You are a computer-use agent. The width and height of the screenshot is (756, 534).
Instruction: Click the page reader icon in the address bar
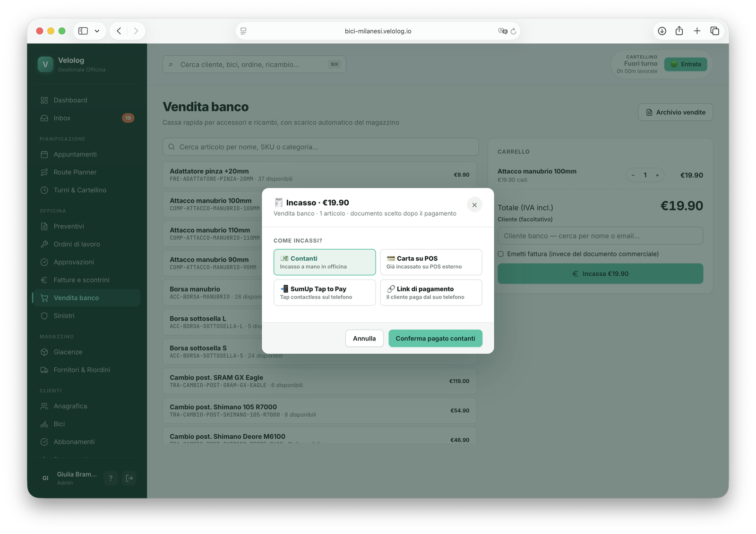[x=243, y=31]
